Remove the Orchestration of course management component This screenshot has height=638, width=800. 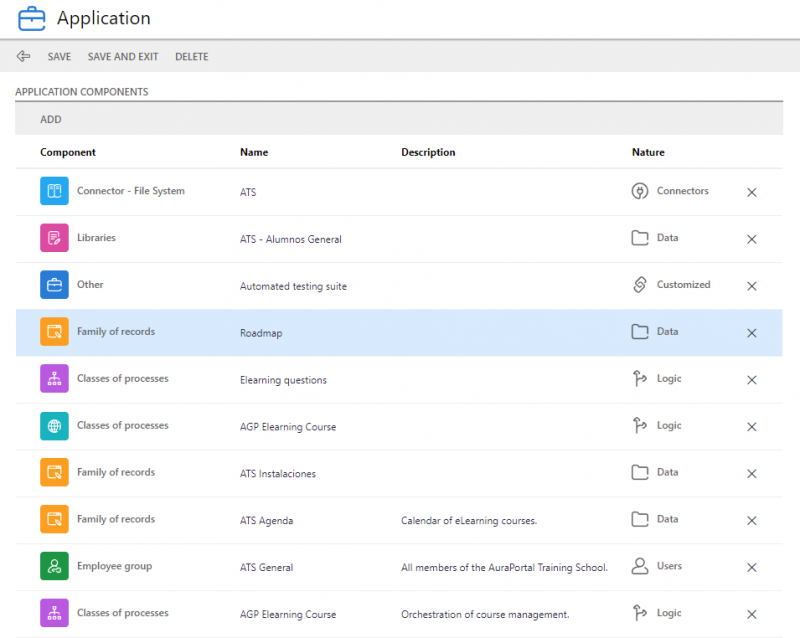(752, 615)
